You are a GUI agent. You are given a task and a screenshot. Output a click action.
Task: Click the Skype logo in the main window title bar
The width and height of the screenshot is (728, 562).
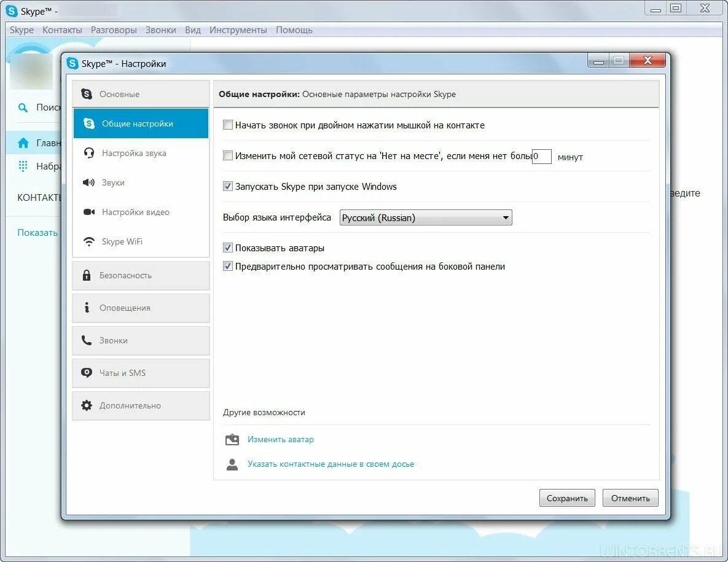11,10
